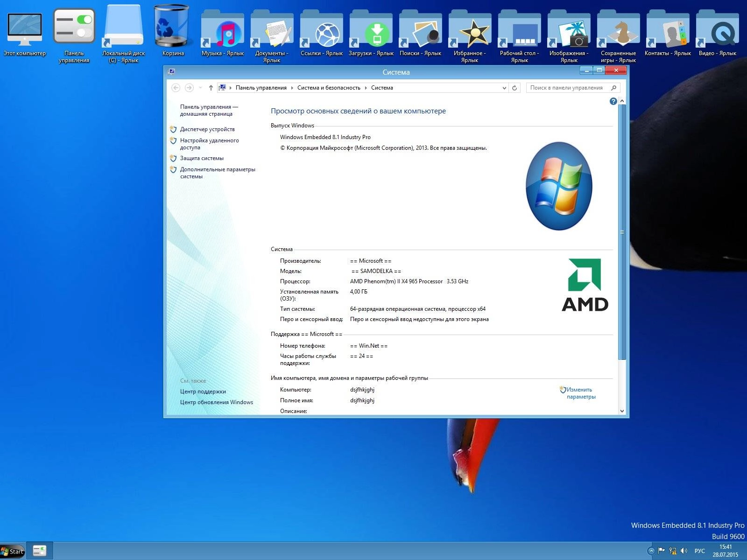Expand chevron after 'Панель управления' breadcrumb

tap(292, 88)
